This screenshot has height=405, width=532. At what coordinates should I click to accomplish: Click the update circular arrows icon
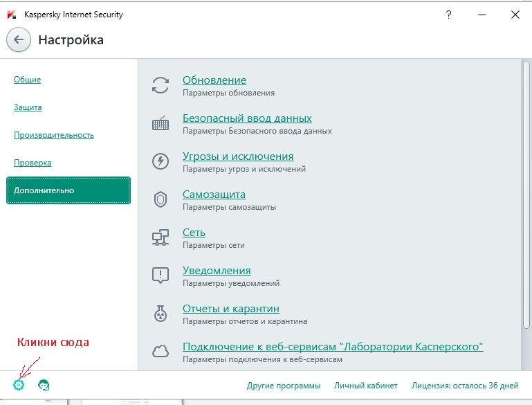click(160, 85)
